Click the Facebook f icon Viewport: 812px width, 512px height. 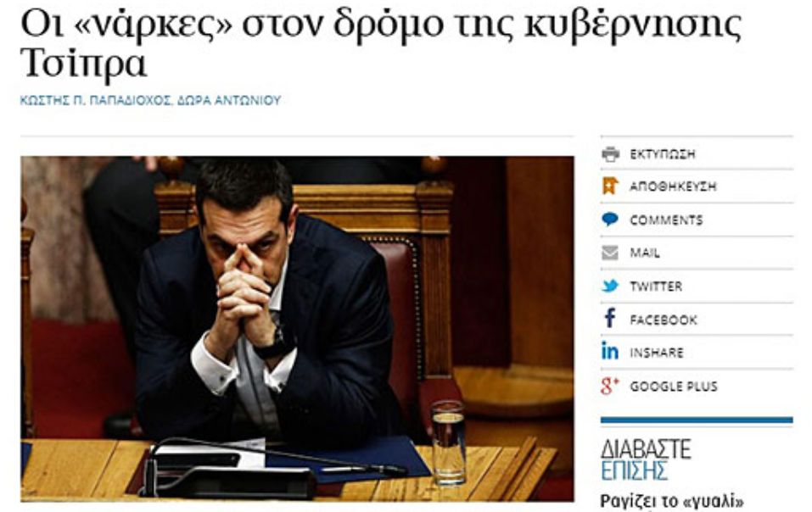[x=610, y=319]
